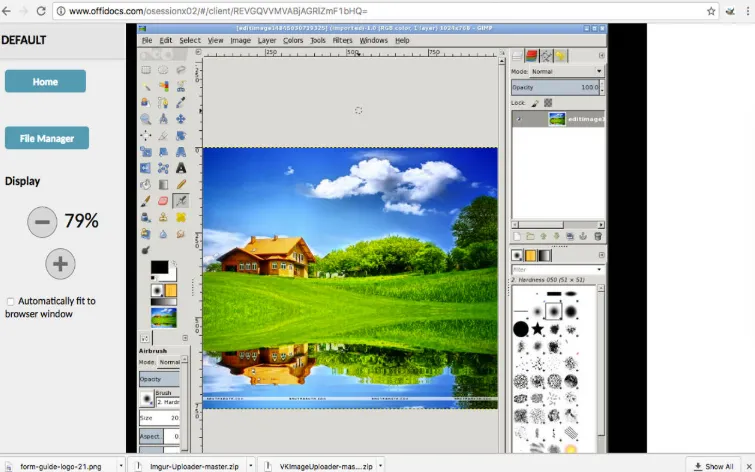Click the layer Opacity slider
The height and width of the screenshot is (472, 755).
555,87
